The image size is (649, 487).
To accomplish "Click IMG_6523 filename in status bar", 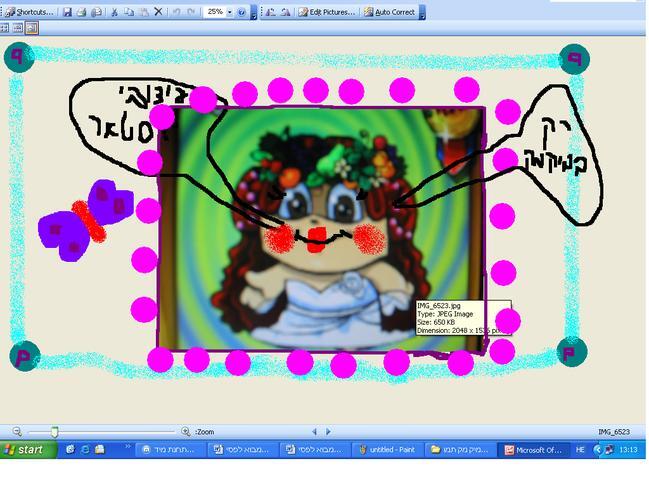I will coord(614,432).
